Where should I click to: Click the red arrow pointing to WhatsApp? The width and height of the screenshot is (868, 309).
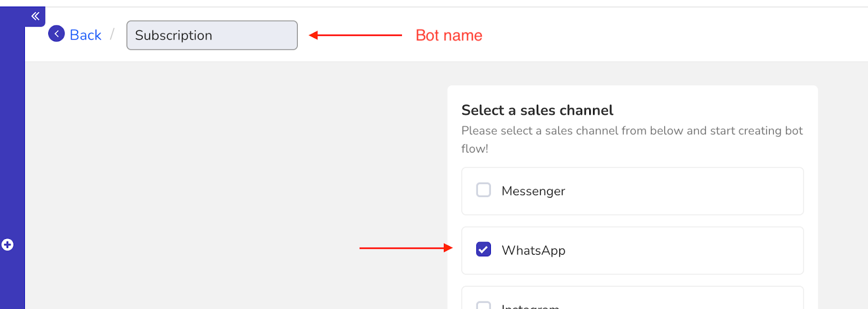(x=406, y=248)
